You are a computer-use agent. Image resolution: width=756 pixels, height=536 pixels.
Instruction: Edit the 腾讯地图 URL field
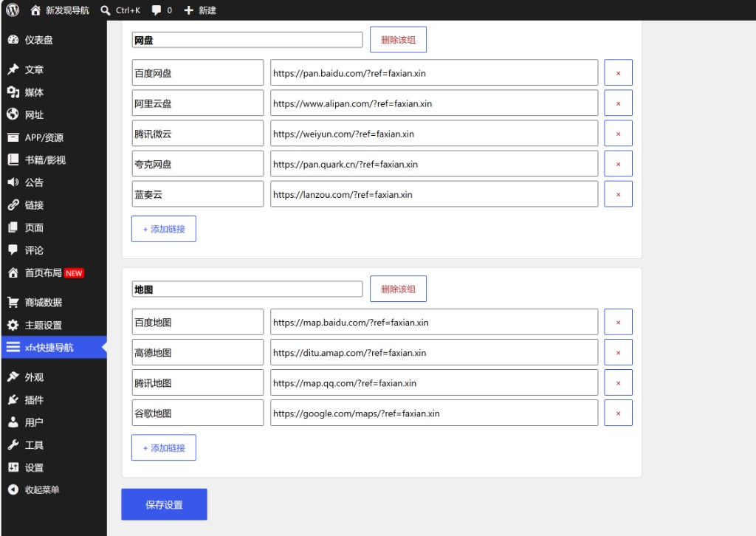pyautogui.click(x=434, y=382)
